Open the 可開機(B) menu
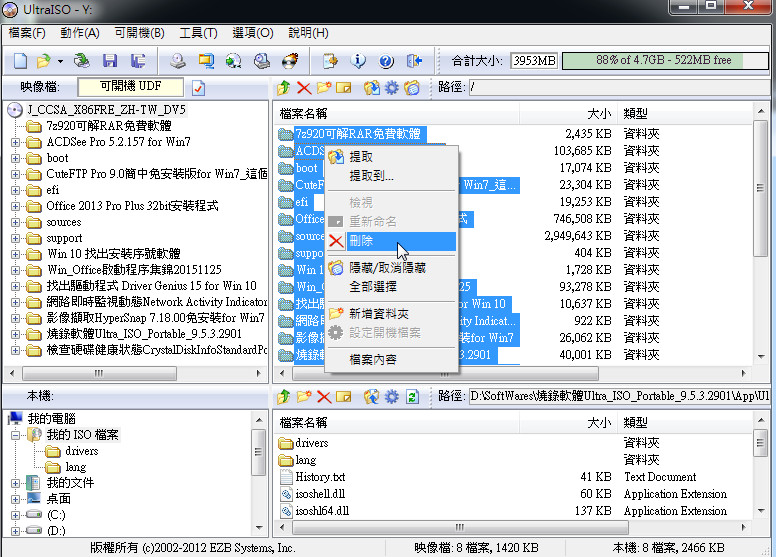The height and width of the screenshot is (557, 776). 140,33
